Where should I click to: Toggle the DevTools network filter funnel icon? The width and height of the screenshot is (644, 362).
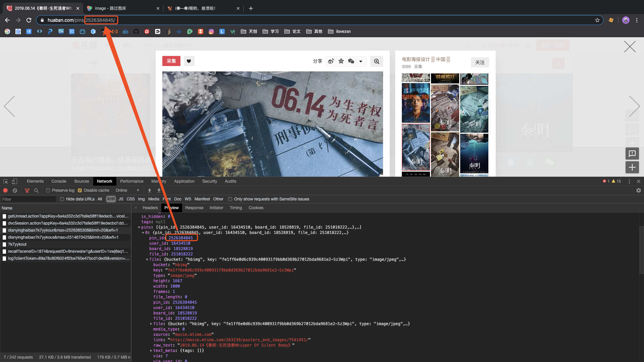tap(27, 190)
